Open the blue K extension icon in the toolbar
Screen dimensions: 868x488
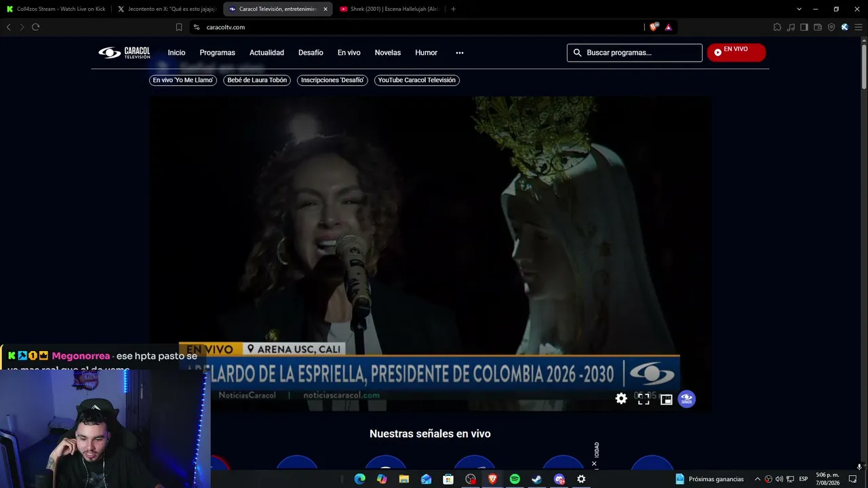(844, 27)
